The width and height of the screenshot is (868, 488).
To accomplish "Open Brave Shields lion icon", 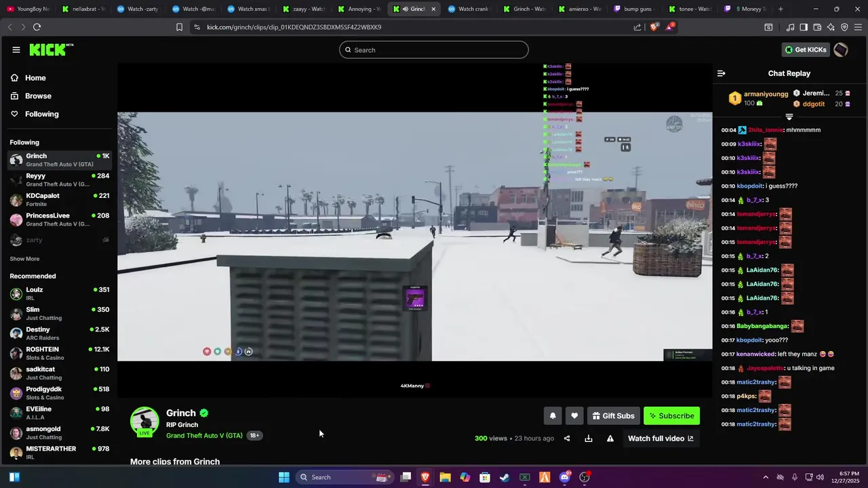I will [x=654, y=27].
